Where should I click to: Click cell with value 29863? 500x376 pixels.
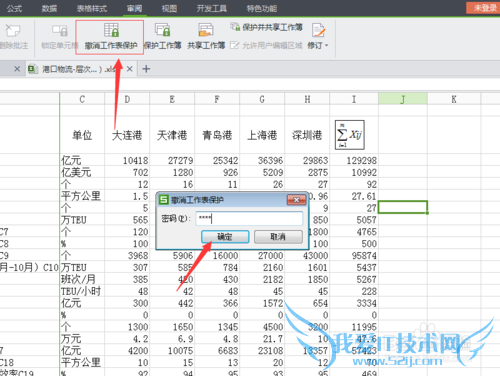pos(307,160)
